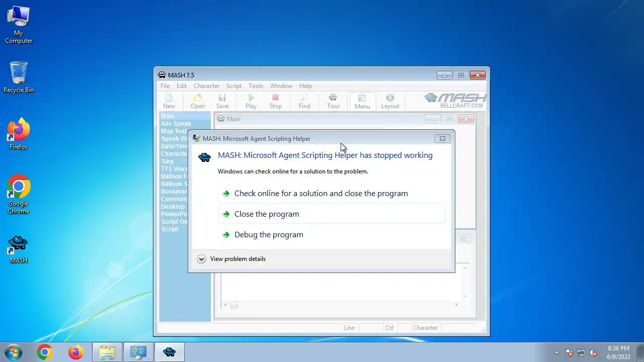The image size is (644, 362).
Task: Maximize the Main child window
Action: (449, 119)
